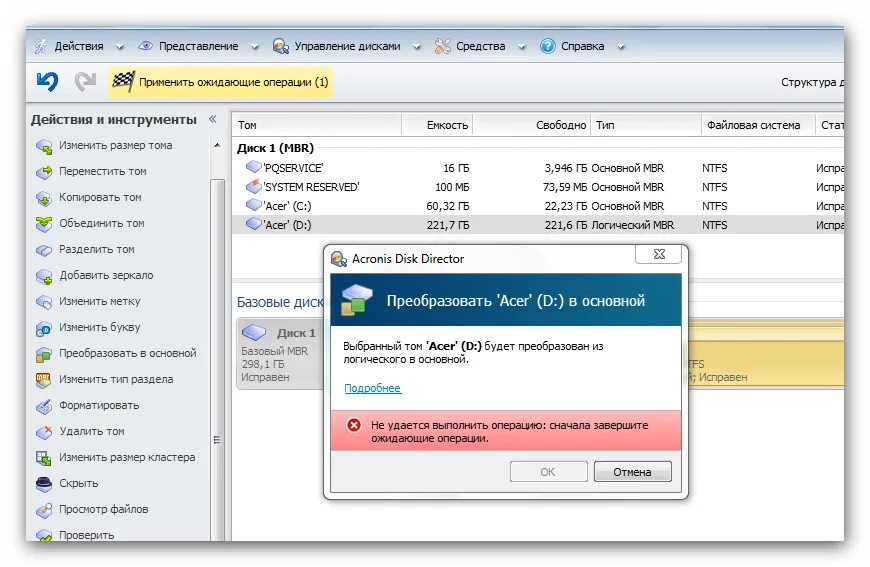The height and width of the screenshot is (567, 870).
Task: Click Удалить том action
Action: point(92,431)
